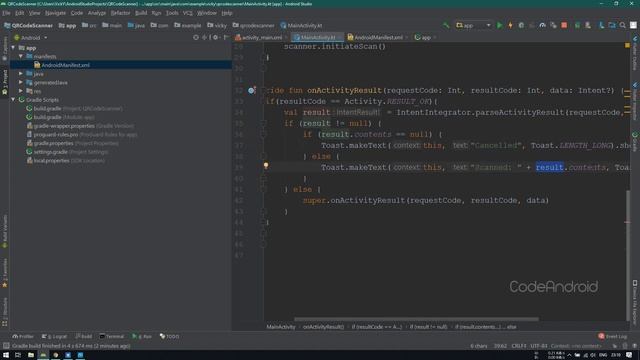Viewport: 640px width, 360px height.
Task: Click the collapse all icon in the project panel
Action: coord(205,38)
